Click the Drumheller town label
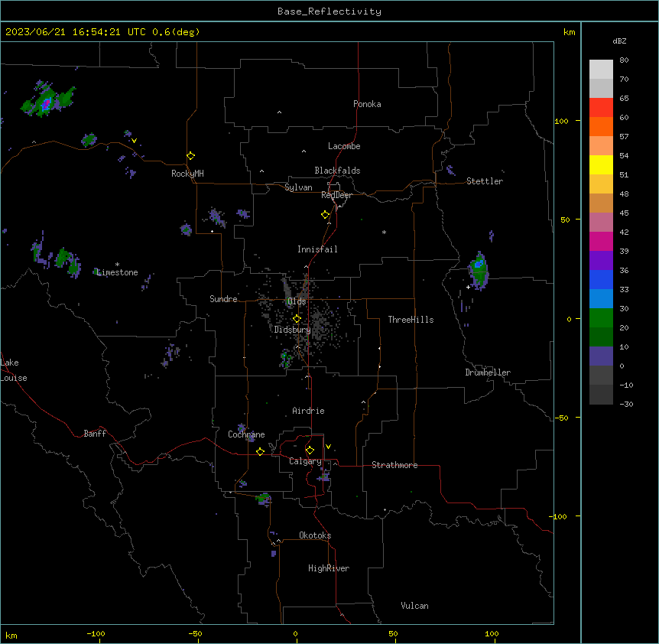The width and height of the screenshot is (659, 644). [488, 372]
